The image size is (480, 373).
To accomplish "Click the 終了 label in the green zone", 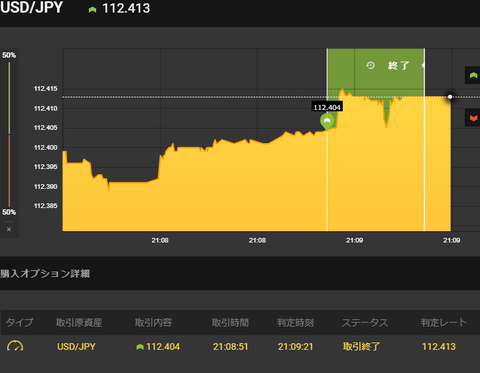I will 398,66.
